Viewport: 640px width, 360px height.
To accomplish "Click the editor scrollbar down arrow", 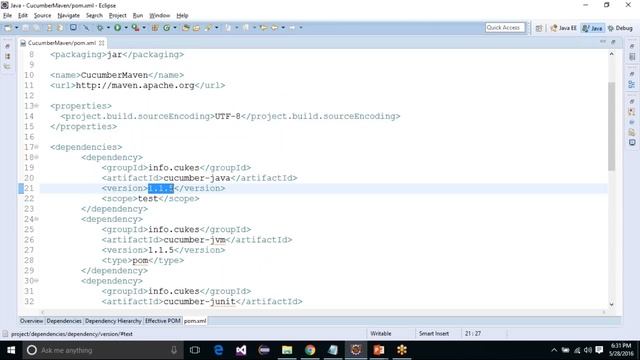I will pos(611,303).
